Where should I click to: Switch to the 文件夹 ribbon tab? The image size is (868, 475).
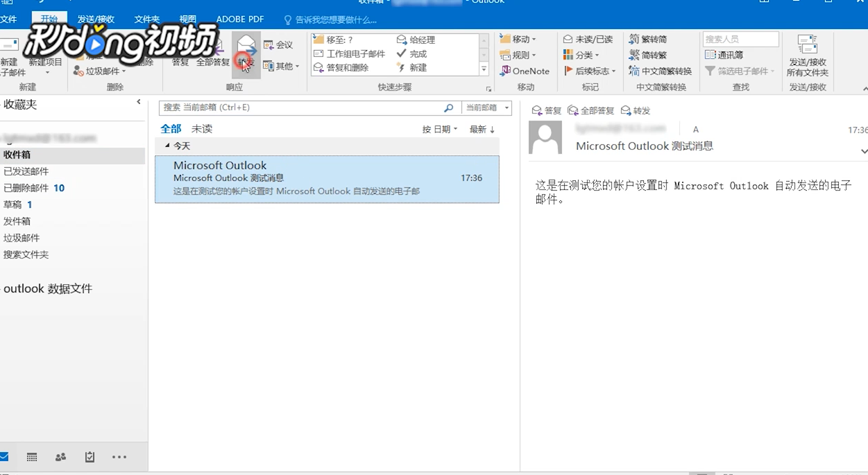coord(146,19)
